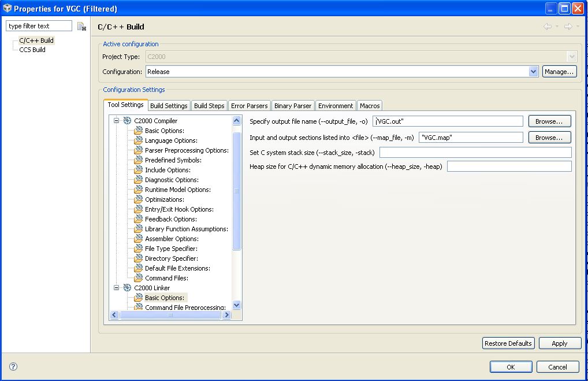Switch to the Error Parsers tab
The height and width of the screenshot is (381, 588).
(x=249, y=105)
